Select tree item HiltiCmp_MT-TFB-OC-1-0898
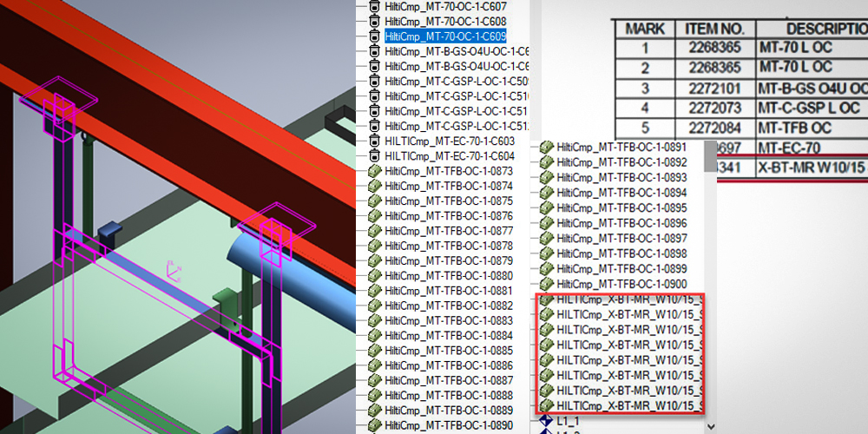868x434 pixels. coord(621,254)
